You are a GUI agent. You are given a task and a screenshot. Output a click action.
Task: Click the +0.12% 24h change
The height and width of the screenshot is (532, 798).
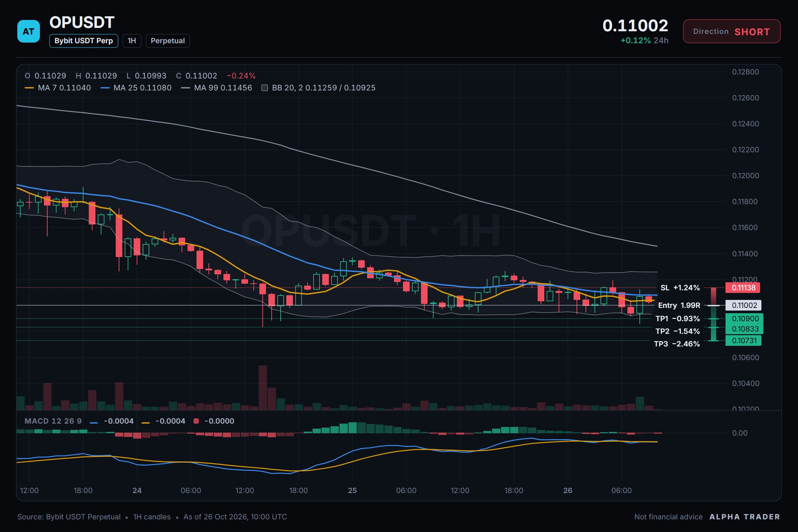pos(644,41)
